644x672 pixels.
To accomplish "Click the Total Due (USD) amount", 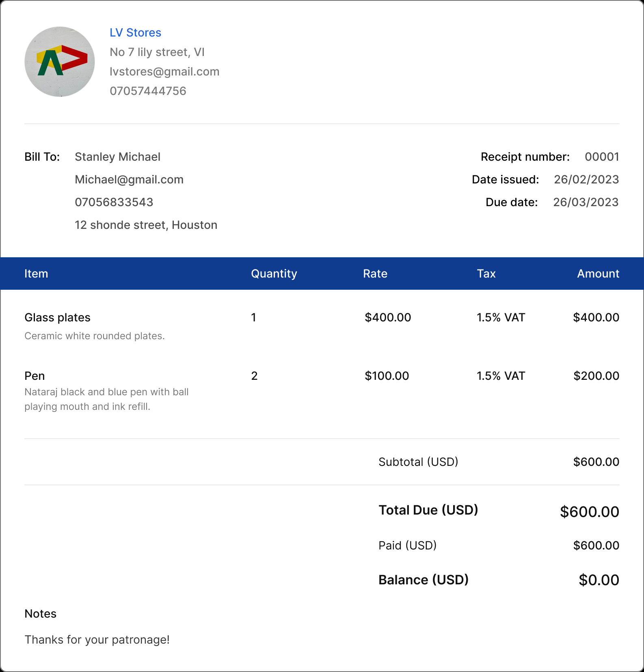I will click(589, 512).
